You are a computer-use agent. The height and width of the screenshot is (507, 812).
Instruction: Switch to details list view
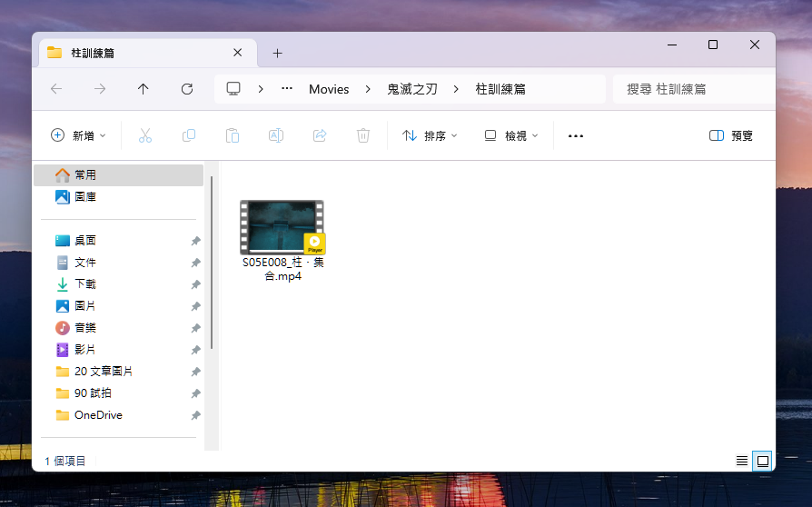(x=742, y=461)
